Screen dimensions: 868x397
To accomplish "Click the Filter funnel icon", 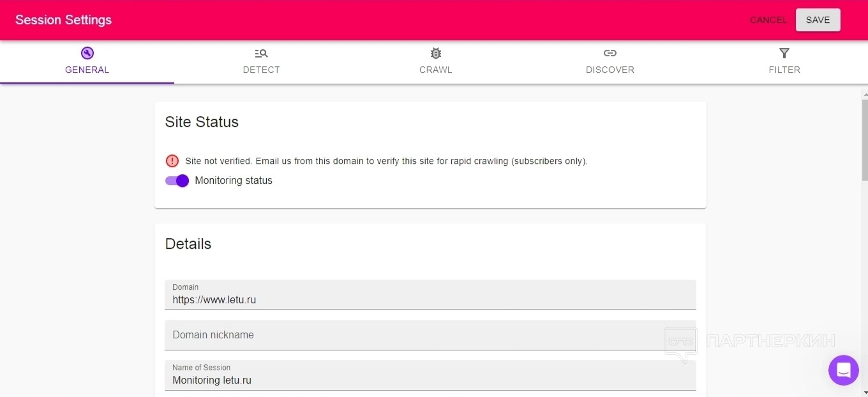I will (784, 54).
